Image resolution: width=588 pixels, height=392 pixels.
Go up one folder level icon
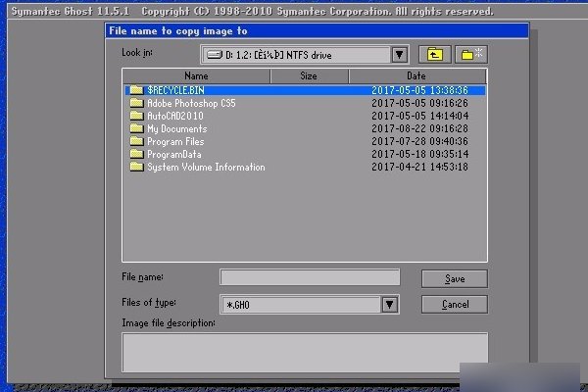click(434, 55)
